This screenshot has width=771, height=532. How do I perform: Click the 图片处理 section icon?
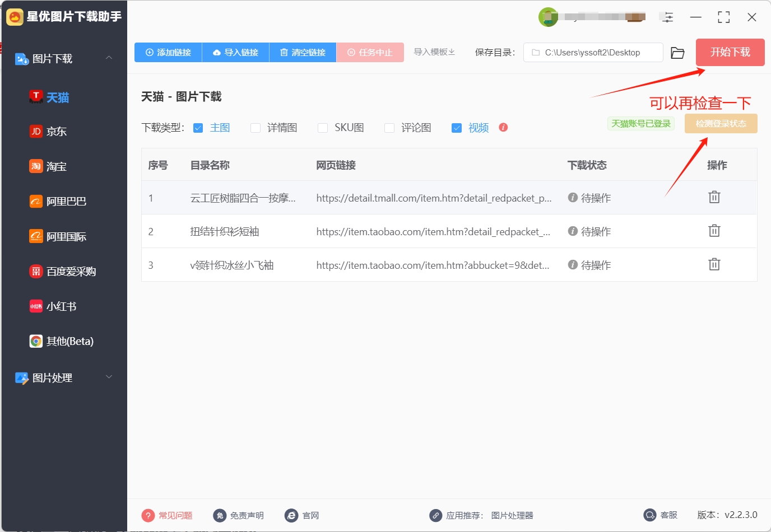[22, 378]
